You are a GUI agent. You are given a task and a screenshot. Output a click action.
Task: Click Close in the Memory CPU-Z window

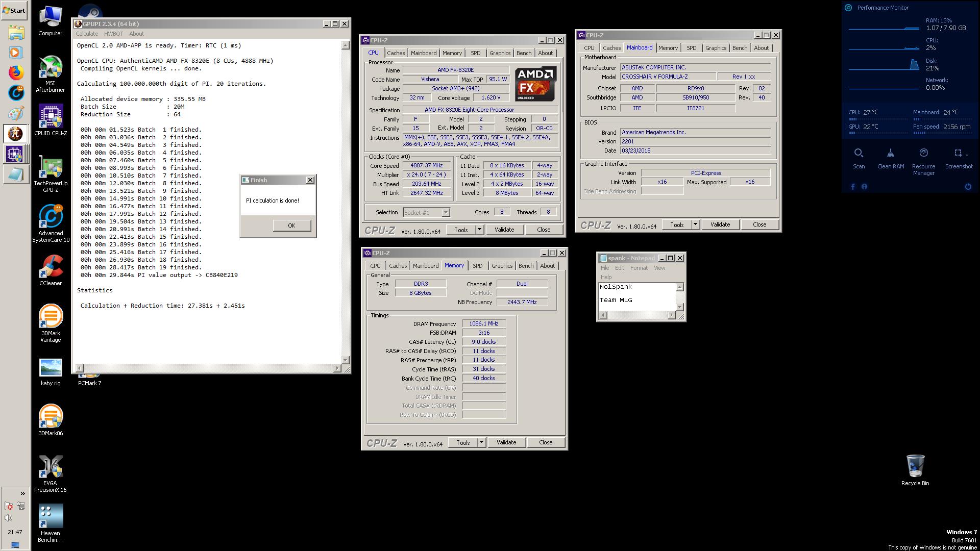pyautogui.click(x=546, y=442)
